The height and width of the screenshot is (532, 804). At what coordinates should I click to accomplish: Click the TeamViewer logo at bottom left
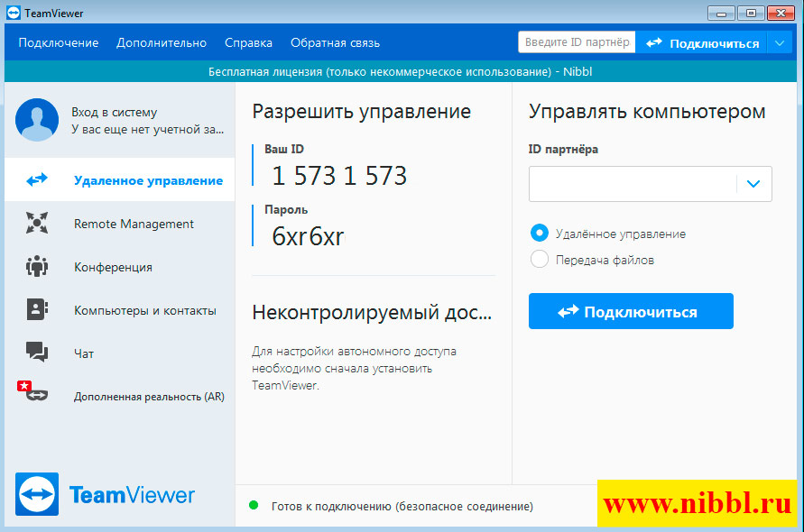click(x=105, y=495)
